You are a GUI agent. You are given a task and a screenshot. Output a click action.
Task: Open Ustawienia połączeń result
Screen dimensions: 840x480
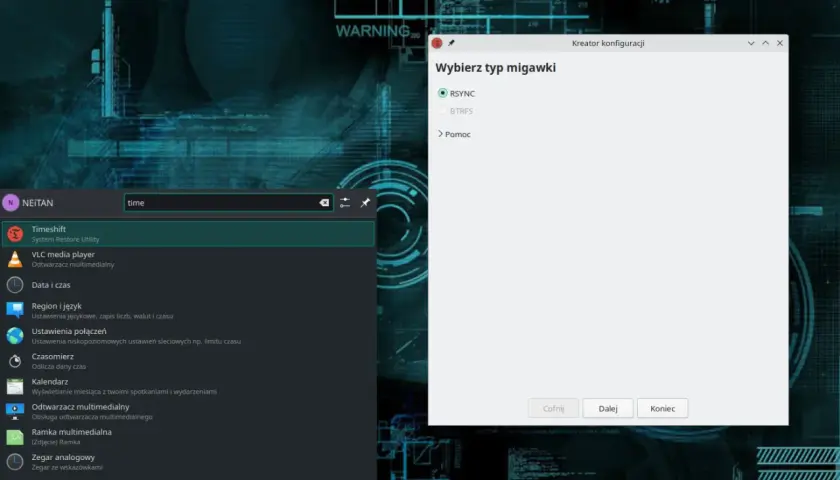[x=188, y=336]
